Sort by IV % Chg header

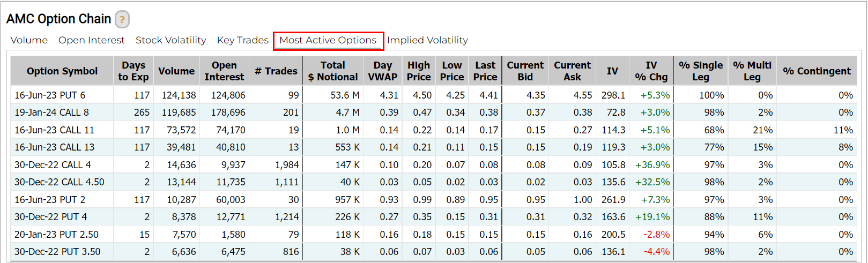tap(651, 71)
